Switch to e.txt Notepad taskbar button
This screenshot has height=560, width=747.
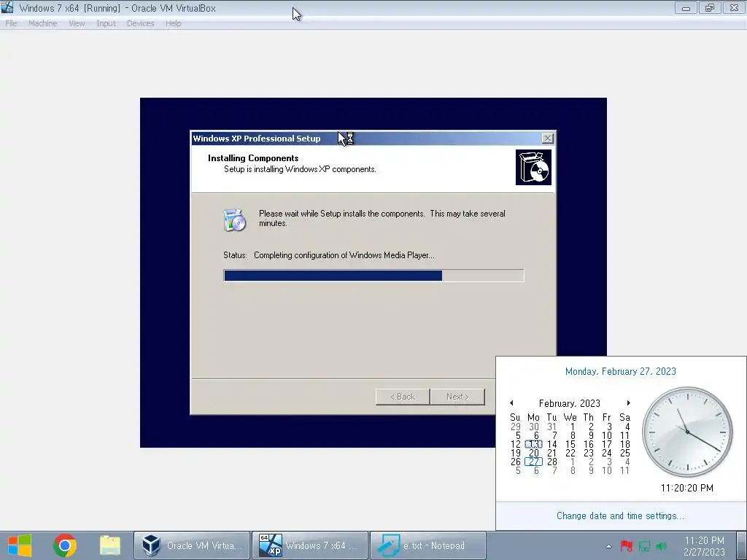pyautogui.click(x=427, y=545)
